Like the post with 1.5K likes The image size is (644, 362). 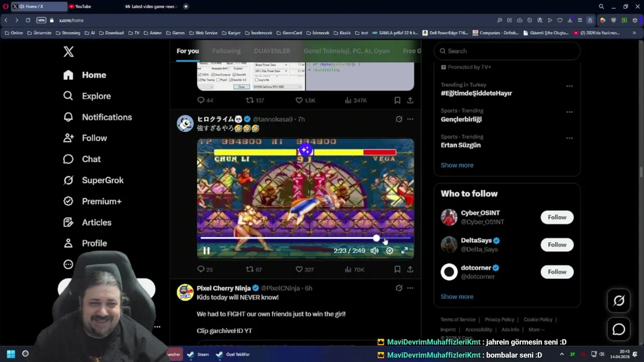pyautogui.click(x=305, y=101)
